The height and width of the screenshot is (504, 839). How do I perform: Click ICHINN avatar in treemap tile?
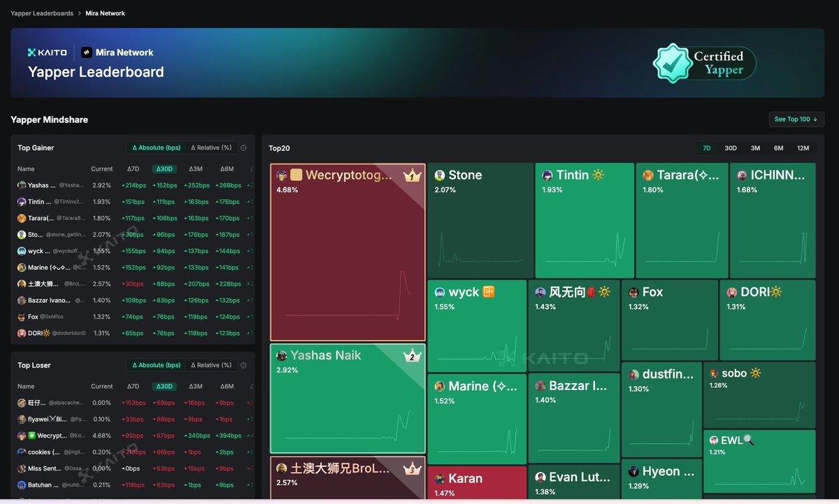742,175
